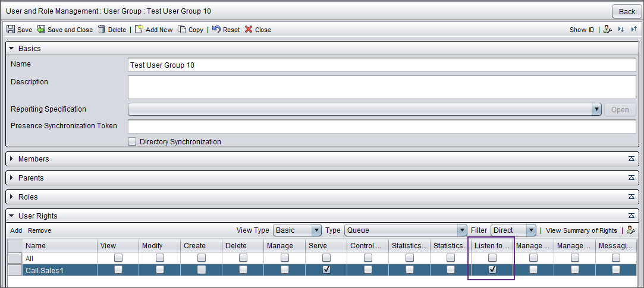Uncheck Serve for Call.Sales1 row

326,270
